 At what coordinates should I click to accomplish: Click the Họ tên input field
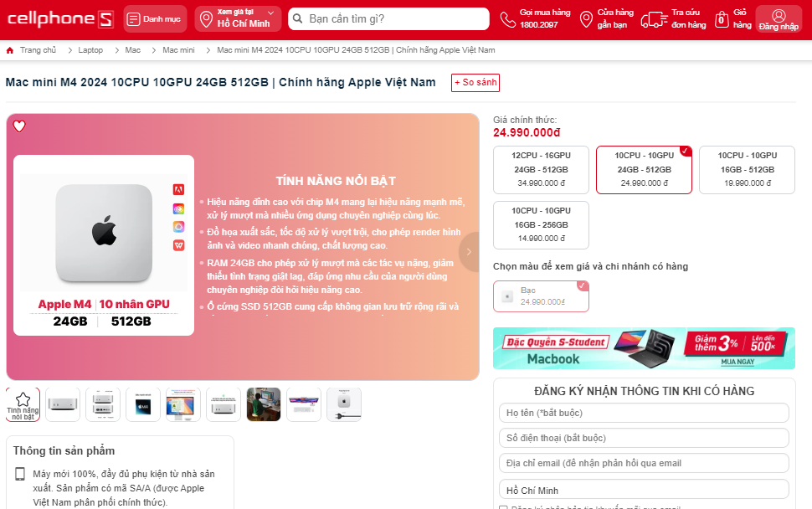(644, 413)
